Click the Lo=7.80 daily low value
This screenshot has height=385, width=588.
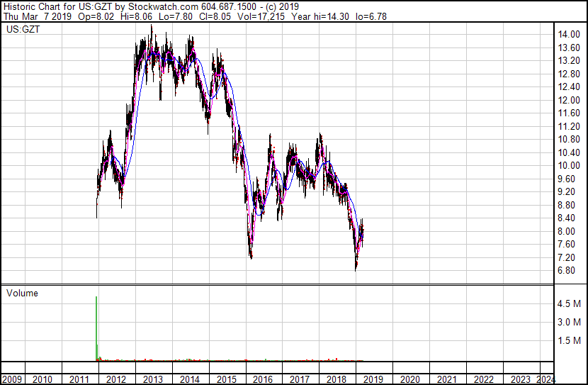[x=176, y=17]
